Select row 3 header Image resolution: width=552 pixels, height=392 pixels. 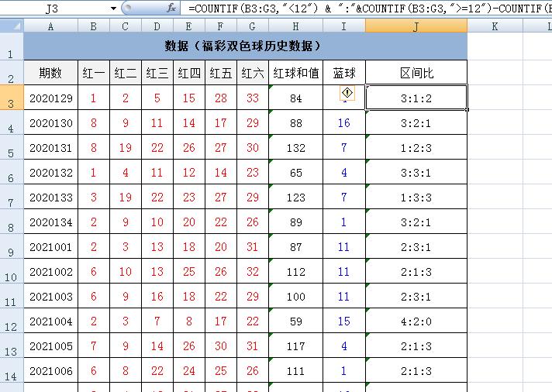[12, 98]
